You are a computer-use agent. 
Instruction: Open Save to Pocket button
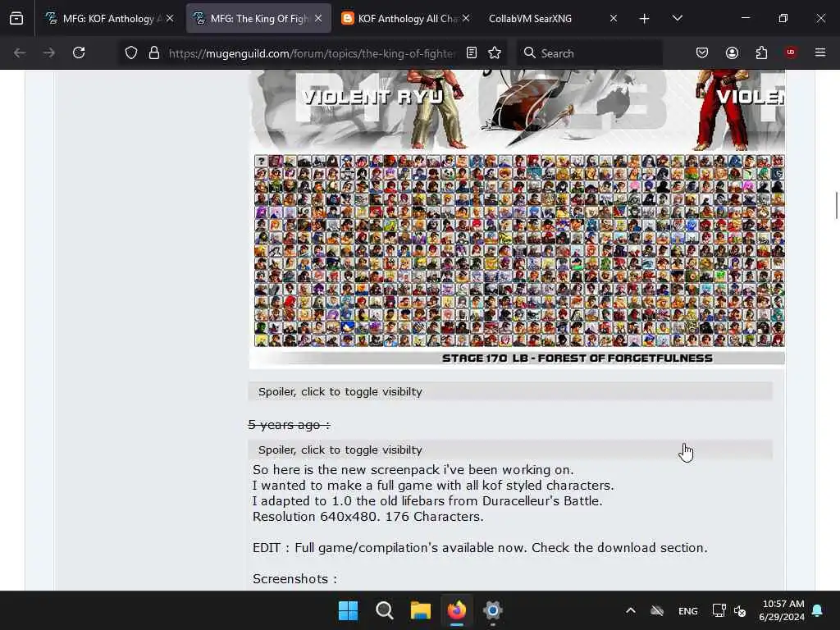pos(702,53)
